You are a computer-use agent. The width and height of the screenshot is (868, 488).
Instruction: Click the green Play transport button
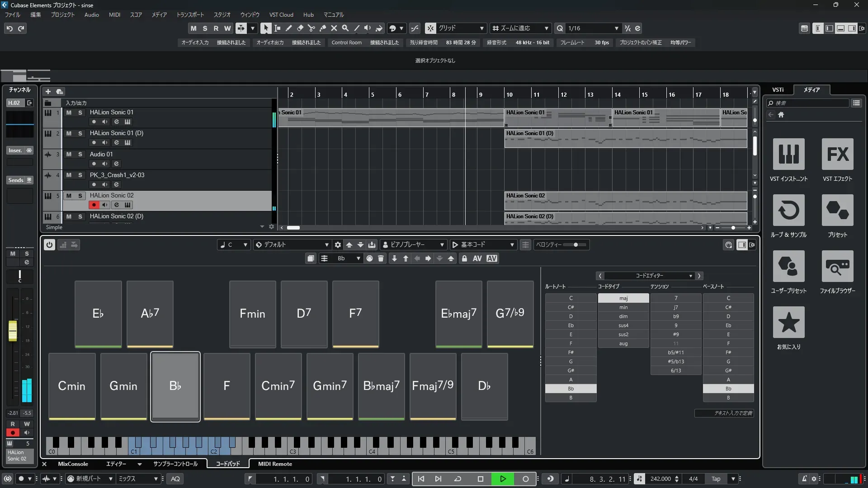coord(503,479)
